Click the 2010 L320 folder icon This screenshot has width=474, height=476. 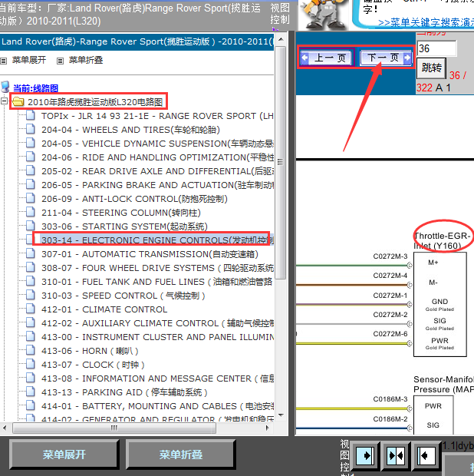pyautogui.click(x=18, y=102)
